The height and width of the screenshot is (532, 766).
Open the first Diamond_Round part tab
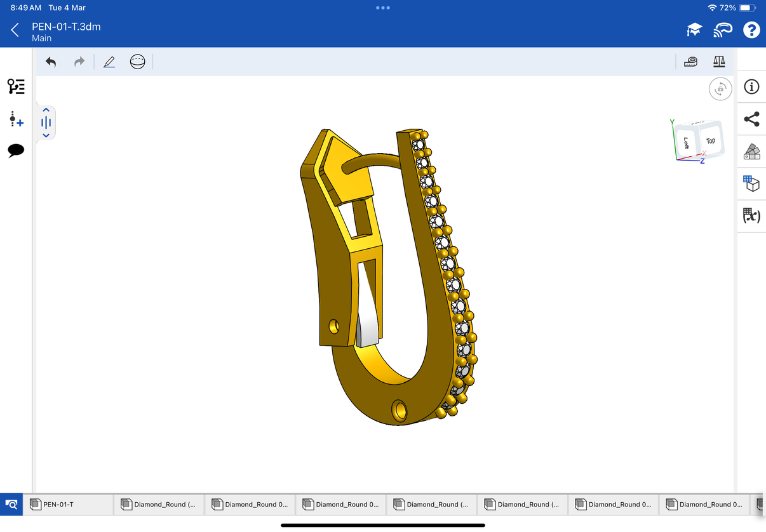tap(159, 504)
